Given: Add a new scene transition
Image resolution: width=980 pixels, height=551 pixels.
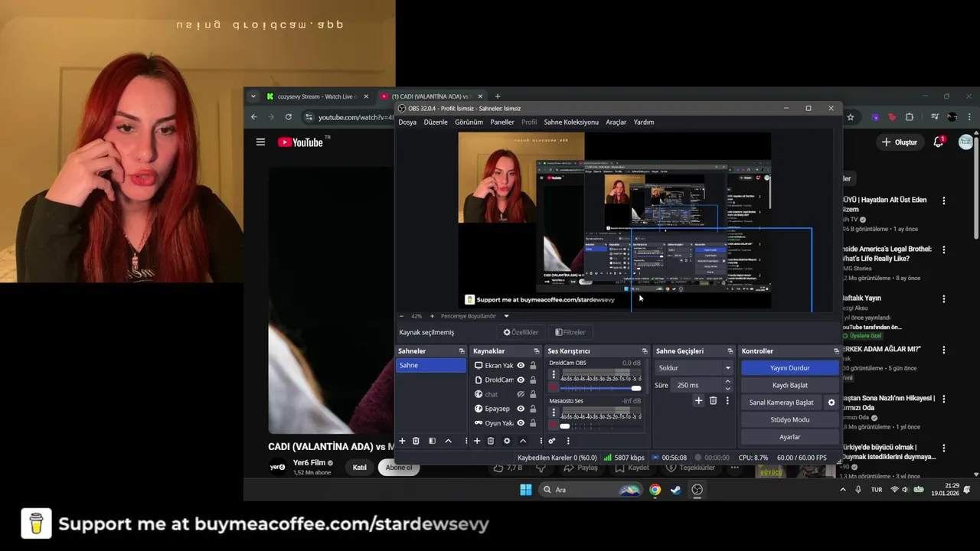Looking at the screenshot, I should 698,400.
